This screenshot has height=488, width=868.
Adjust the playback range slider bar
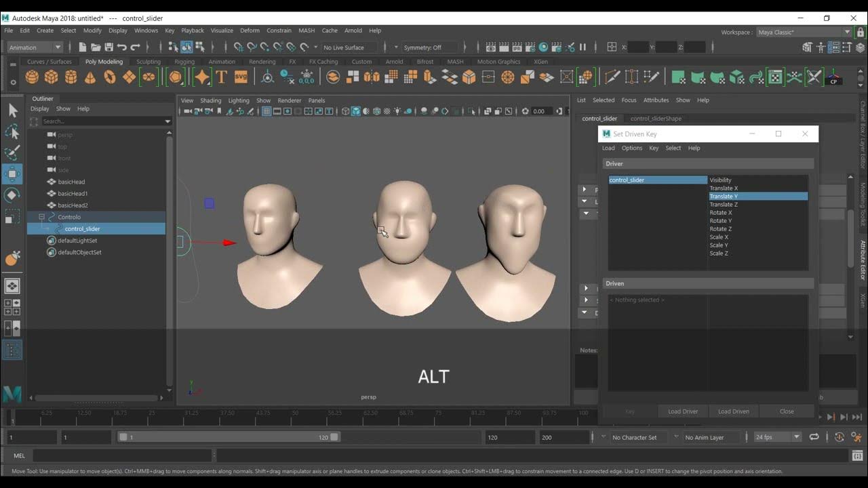point(229,437)
